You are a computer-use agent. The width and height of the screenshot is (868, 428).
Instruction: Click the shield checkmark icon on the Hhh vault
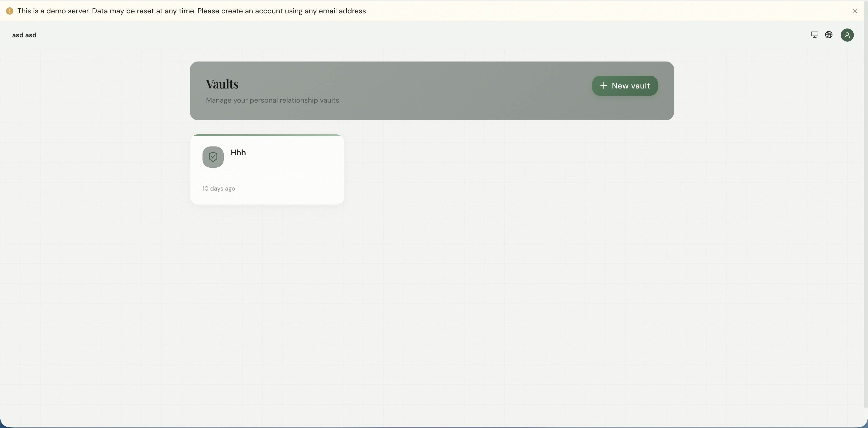point(213,157)
